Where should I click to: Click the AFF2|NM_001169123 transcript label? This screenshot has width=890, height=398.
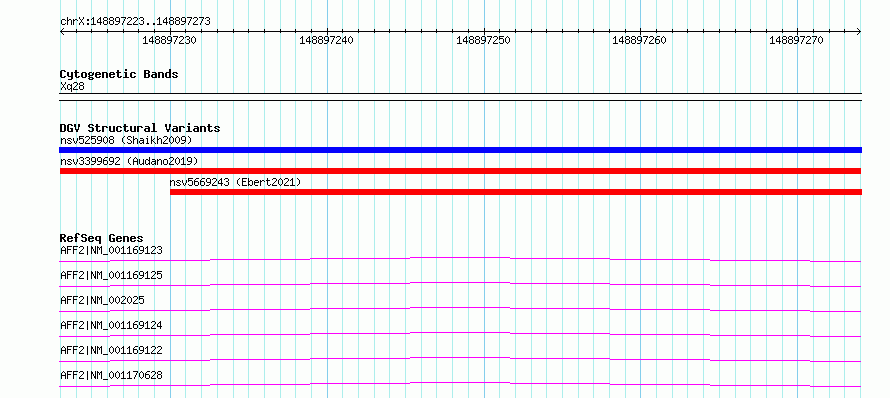point(111,250)
